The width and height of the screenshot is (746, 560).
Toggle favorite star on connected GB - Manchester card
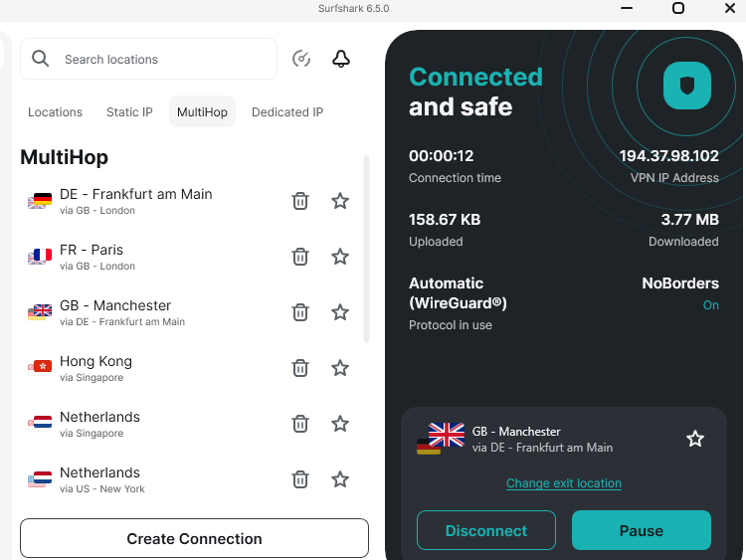tap(695, 439)
